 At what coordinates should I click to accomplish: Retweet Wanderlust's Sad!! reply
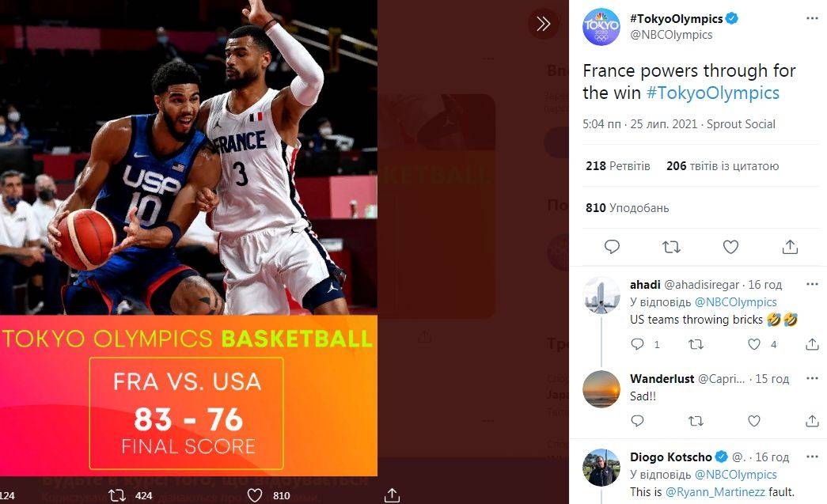(x=696, y=421)
